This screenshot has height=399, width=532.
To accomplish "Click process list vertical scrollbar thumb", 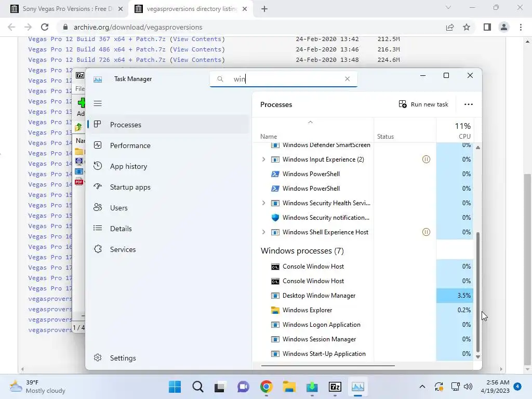I will tap(478, 292).
